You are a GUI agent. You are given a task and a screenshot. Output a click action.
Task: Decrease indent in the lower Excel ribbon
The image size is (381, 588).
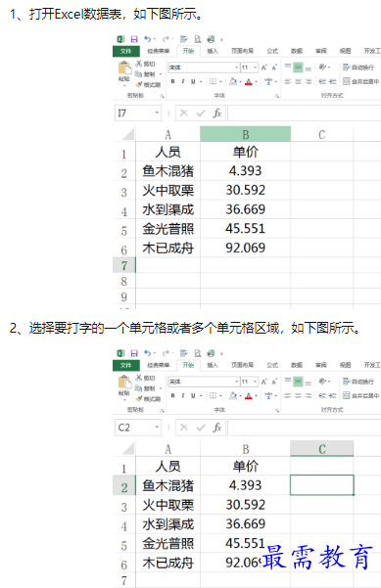coord(322,395)
